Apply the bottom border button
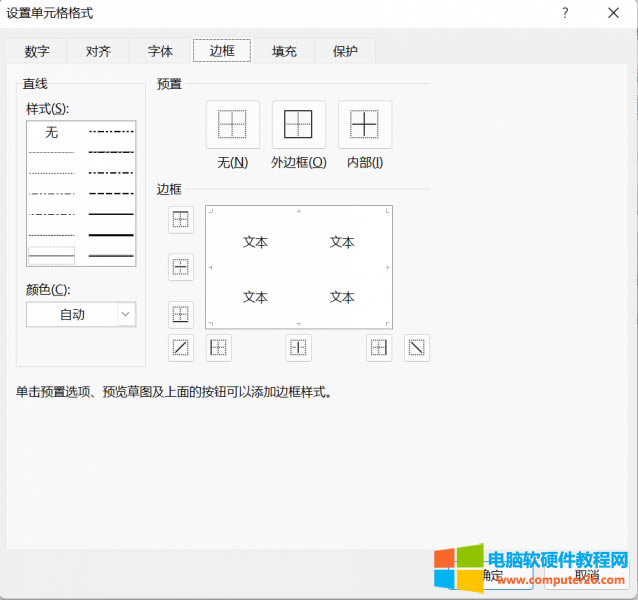Screen dimensions: 638x600 (181, 315)
